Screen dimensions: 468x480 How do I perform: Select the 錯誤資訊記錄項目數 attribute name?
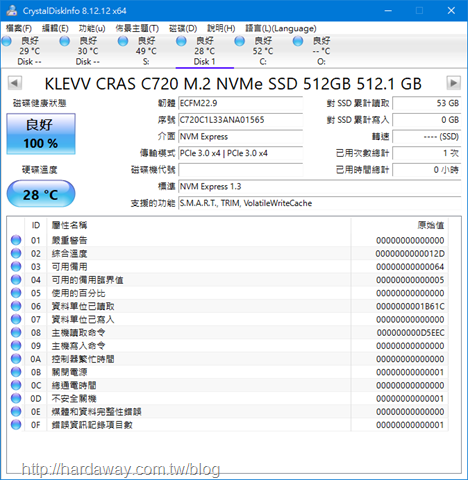point(92,425)
